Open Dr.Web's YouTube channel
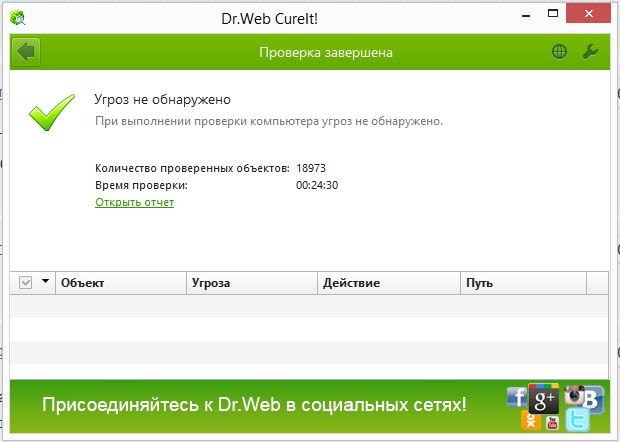 point(552,423)
